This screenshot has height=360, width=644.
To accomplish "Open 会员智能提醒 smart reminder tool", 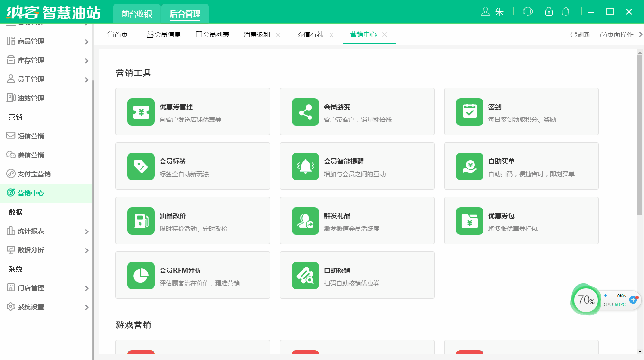I will (x=305, y=166).
